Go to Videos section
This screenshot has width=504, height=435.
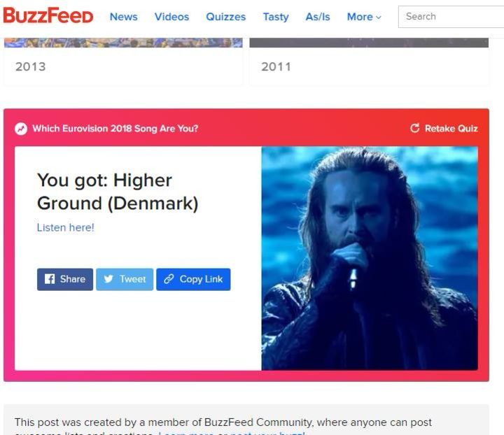[171, 17]
